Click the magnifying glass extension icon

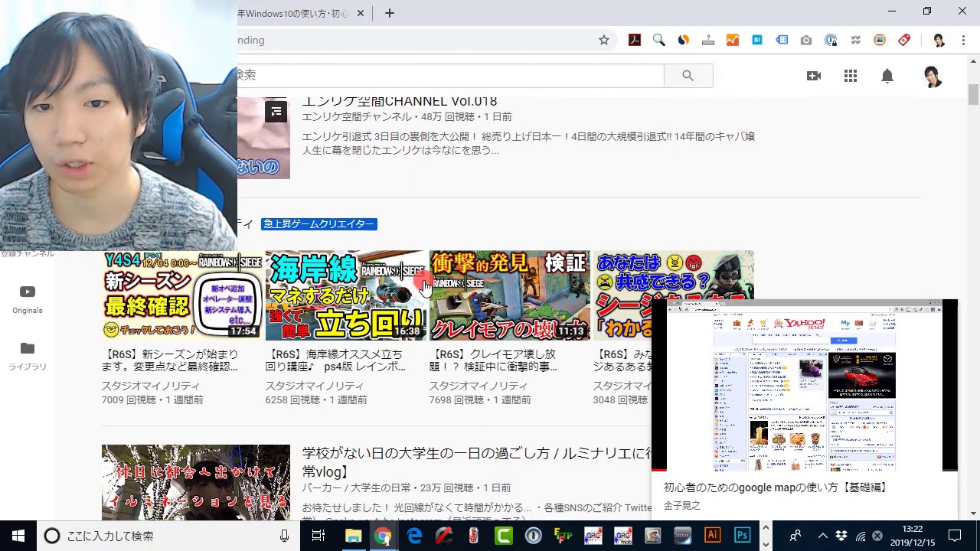tap(659, 40)
